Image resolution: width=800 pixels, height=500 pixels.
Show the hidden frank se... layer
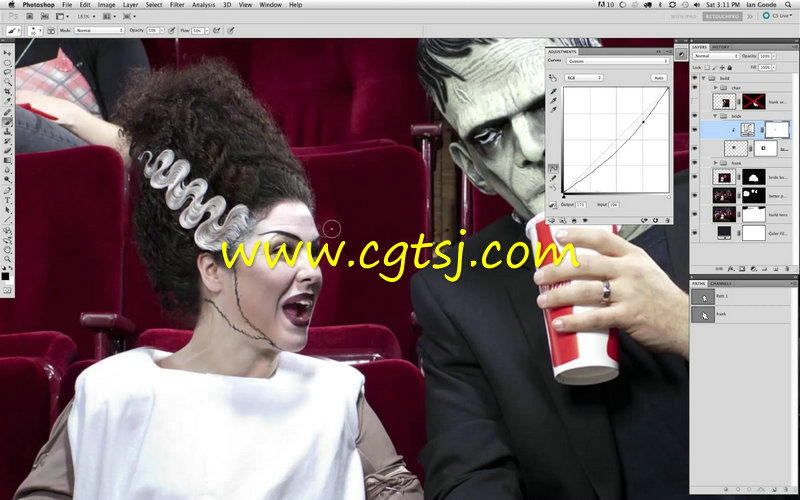click(694, 102)
